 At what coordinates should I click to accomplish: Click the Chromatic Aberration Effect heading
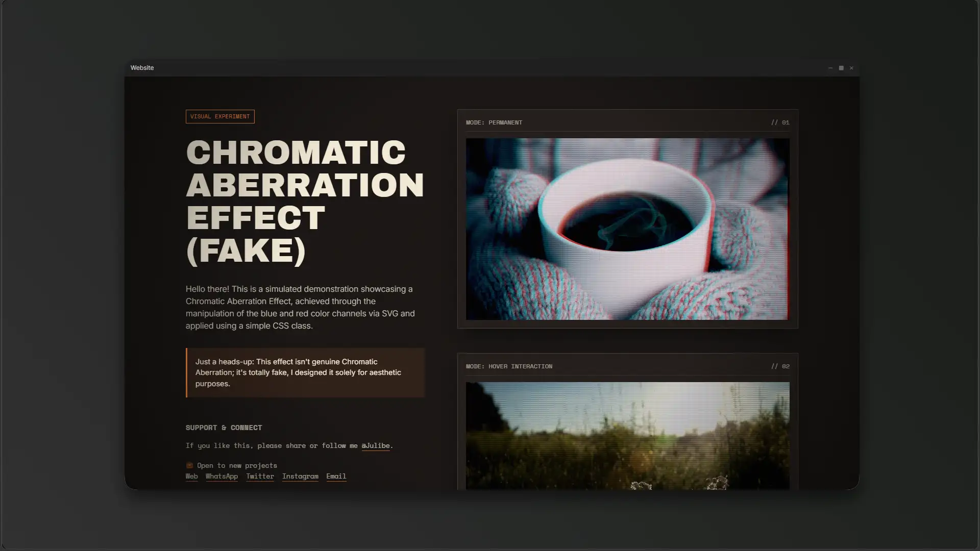[304, 201]
